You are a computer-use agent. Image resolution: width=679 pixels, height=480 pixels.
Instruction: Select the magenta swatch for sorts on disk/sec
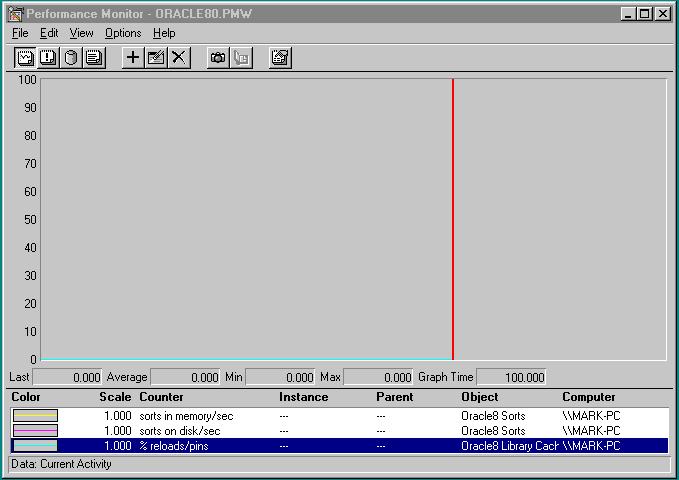(35, 431)
